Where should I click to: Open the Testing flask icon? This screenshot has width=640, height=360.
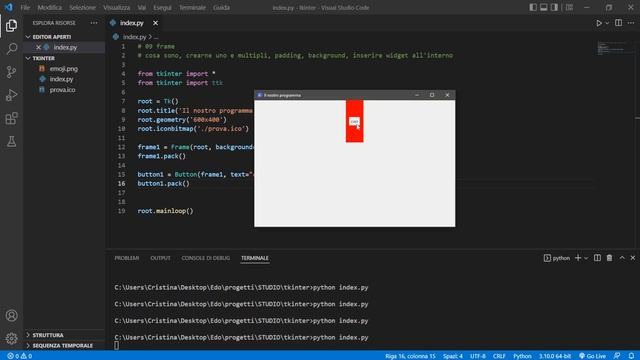pyautogui.click(x=11, y=141)
